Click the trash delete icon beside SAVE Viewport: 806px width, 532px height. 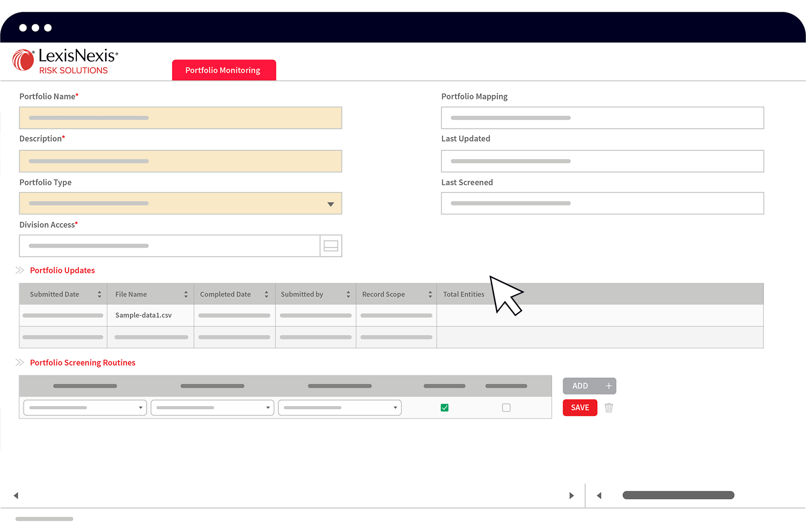609,408
